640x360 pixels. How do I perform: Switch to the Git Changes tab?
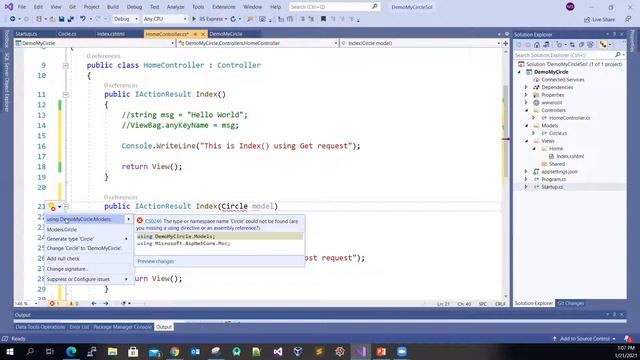[x=571, y=303]
